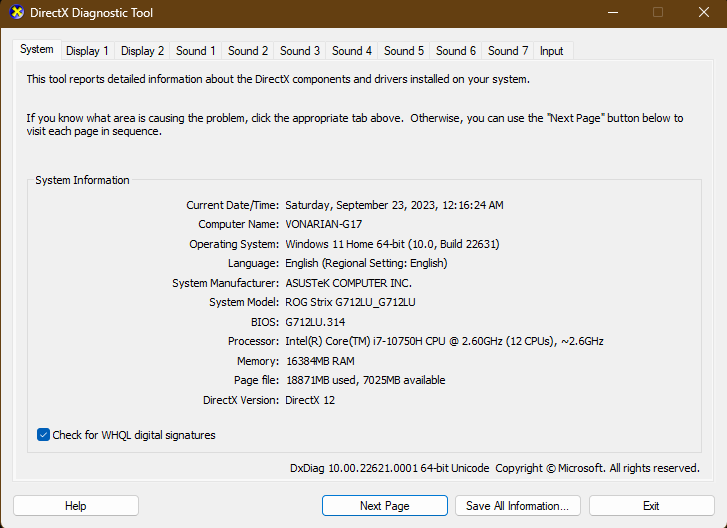This screenshot has width=727, height=528.
Task: Click the System Information group label
Action: [82, 180]
